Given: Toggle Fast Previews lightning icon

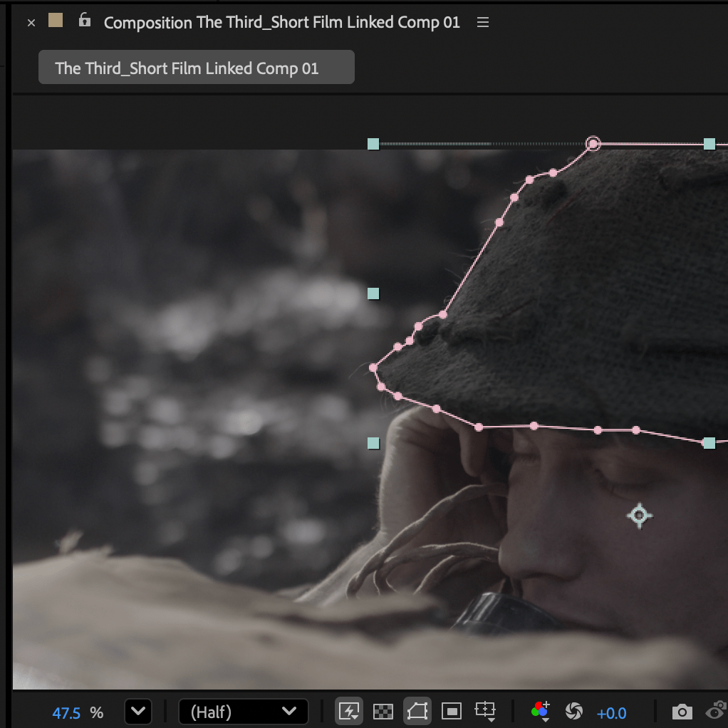Looking at the screenshot, I should [349, 711].
